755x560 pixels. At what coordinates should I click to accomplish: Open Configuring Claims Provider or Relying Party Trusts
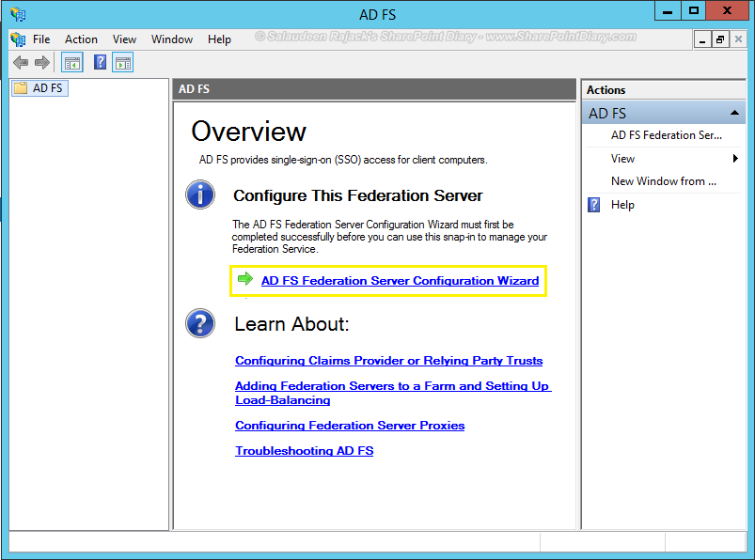click(388, 361)
